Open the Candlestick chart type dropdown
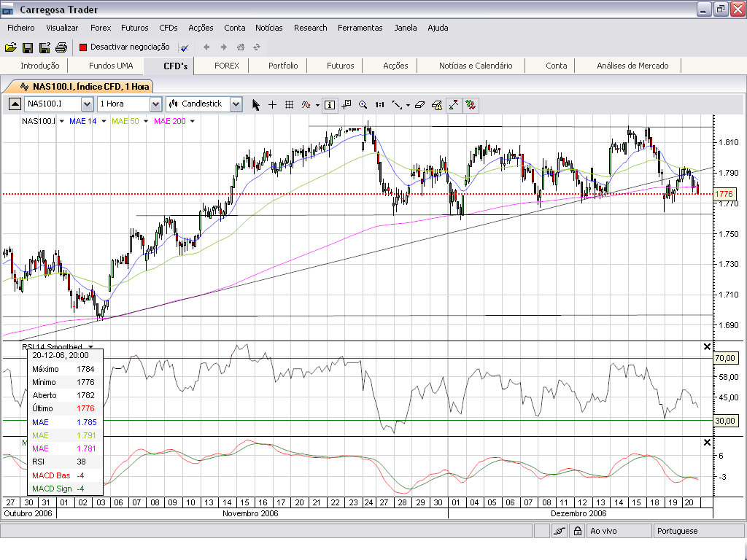This screenshot has width=747, height=560. (x=235, y=104)
